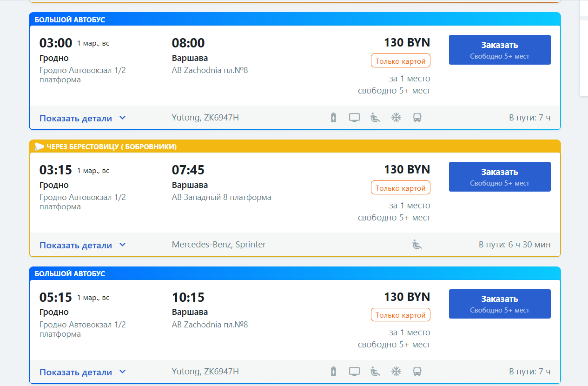Screen dimensions: 588x386
Task: Click the charging socket icon in the 03:00 trip
Action: (333, 118)
